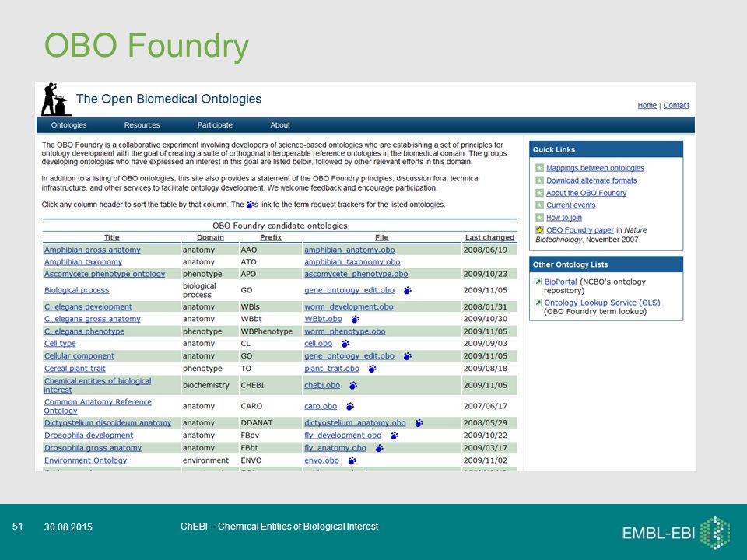
Task: Open Download alternate formats link
Action: (591, 180)
